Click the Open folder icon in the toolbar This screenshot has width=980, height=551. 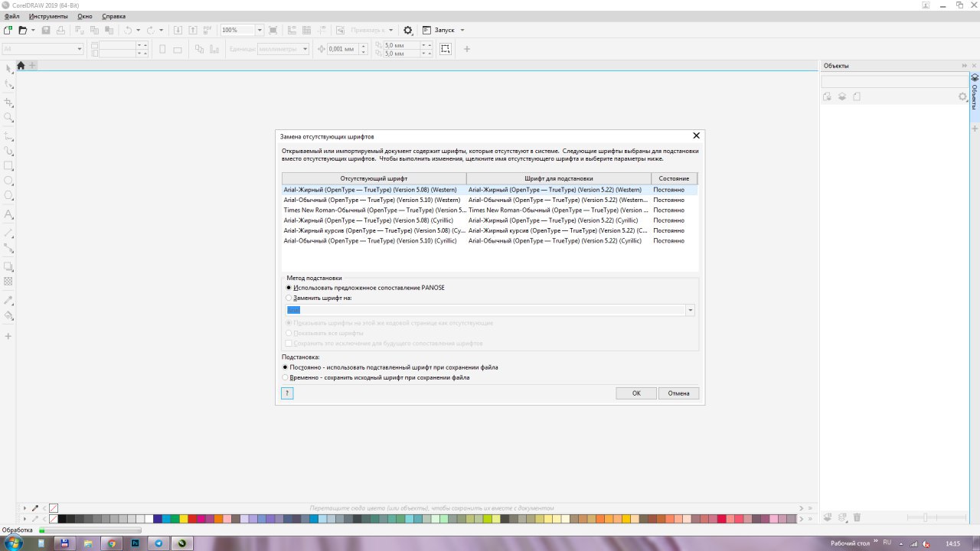coord(23,30)
